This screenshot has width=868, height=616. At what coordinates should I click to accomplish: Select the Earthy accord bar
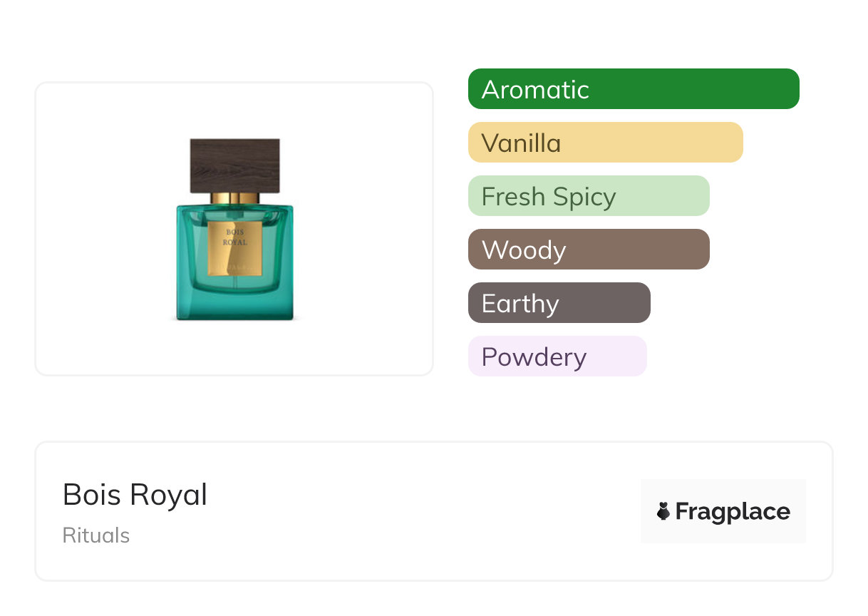coord(559,303)
